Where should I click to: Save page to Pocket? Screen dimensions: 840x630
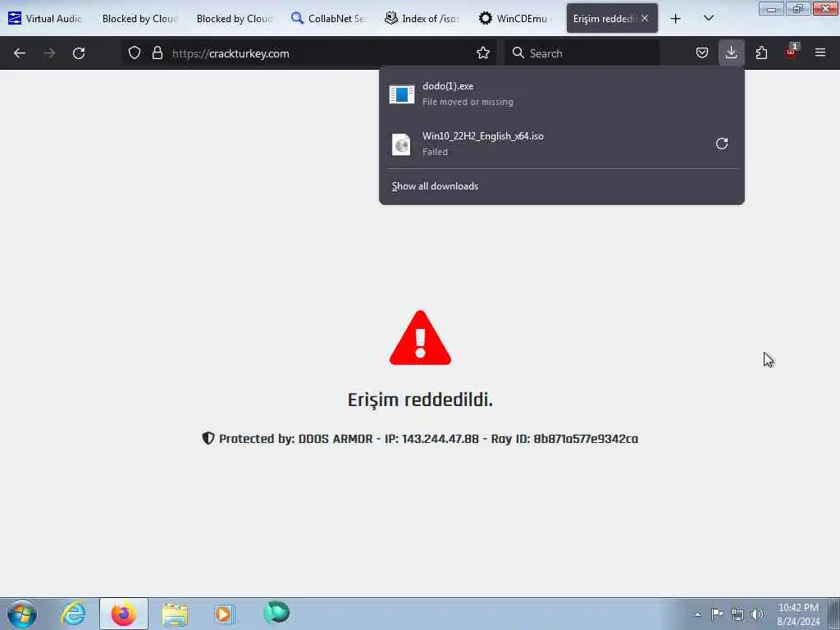click(x=702, y=52)
